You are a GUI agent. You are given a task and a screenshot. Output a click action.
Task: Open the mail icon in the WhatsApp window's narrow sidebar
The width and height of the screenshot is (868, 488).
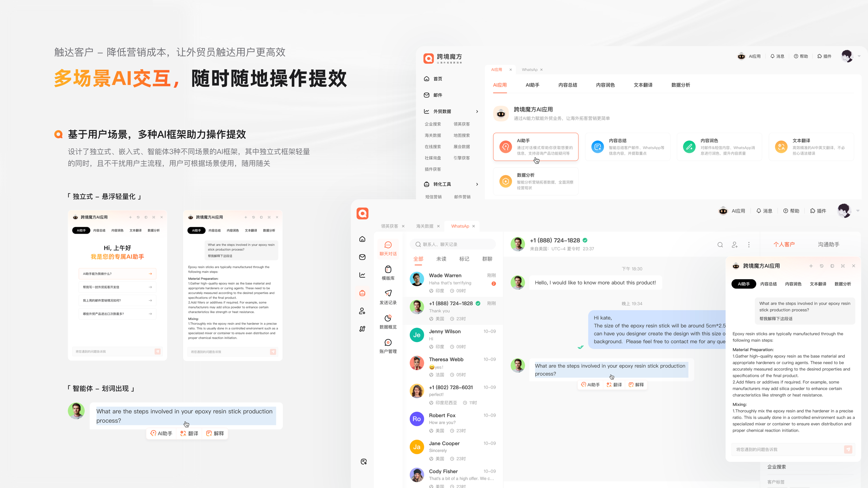[362, 257]
